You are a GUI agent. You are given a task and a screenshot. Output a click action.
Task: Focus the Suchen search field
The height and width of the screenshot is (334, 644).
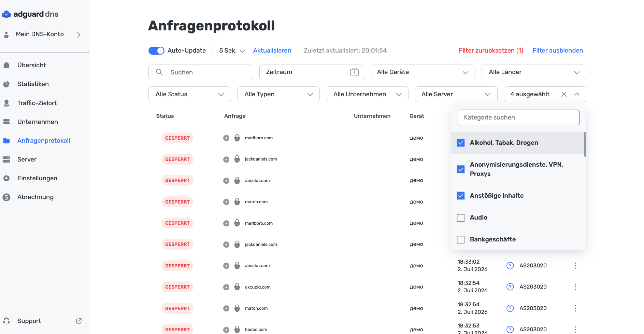(201, 72)
